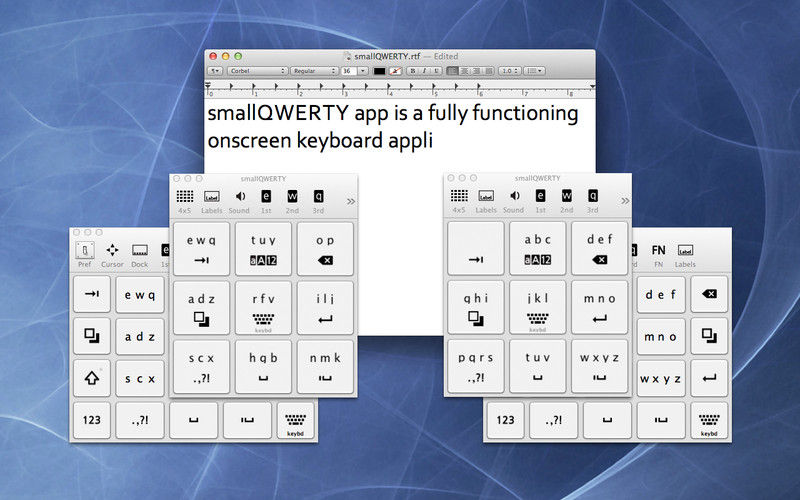Select justified text alignment in TextEdit
Screen dimensions: 800x500
(489, 71)
